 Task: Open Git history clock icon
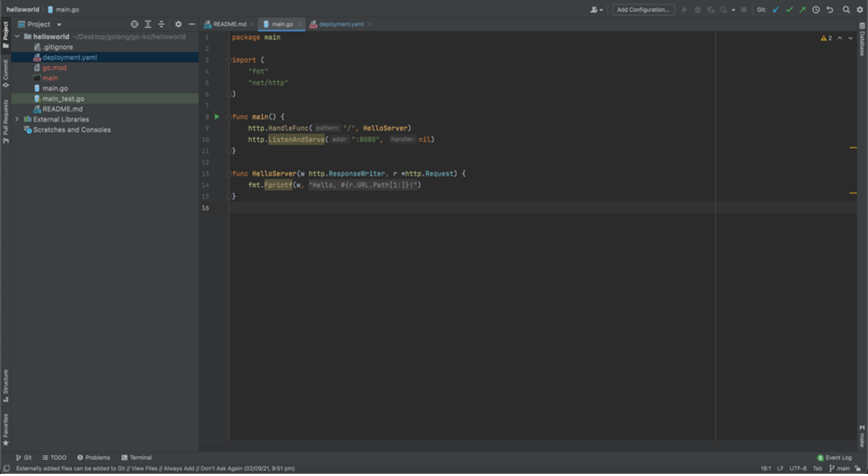click(x=816, y=9)
